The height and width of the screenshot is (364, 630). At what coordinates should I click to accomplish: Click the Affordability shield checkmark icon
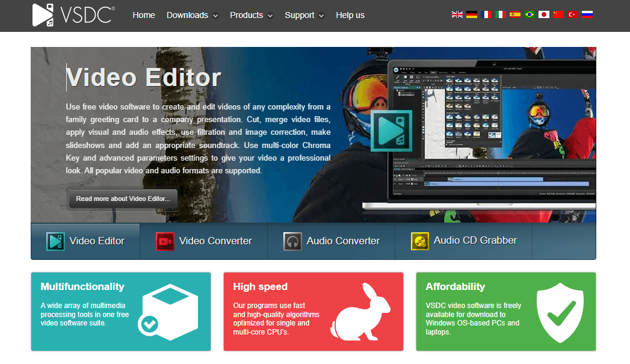pyautogui.click(x=560, y=313)
